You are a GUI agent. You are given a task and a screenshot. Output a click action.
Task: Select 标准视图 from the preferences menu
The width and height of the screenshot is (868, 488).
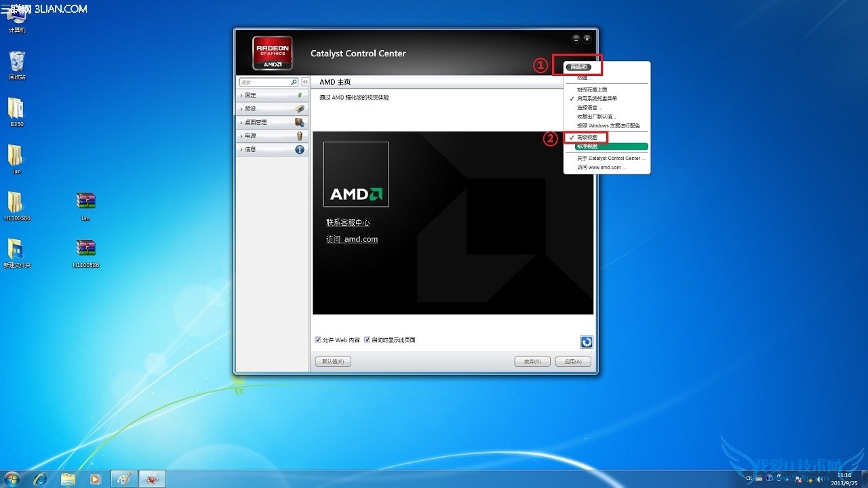click(587, 146)
